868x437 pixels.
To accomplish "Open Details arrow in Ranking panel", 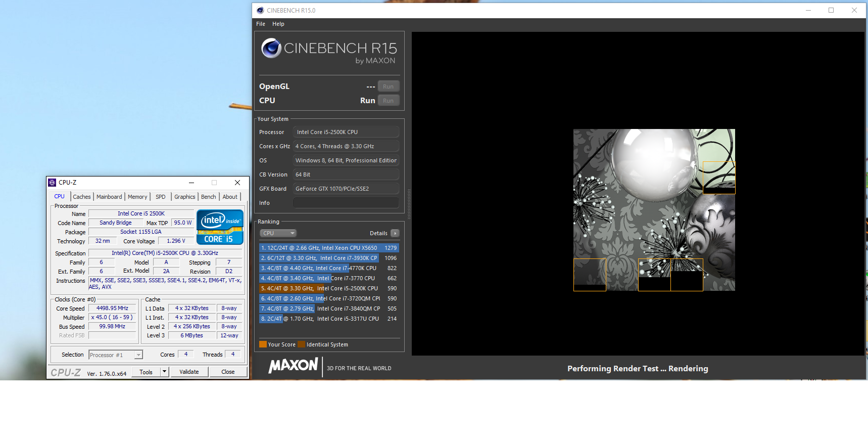I will tap(395, 233).
